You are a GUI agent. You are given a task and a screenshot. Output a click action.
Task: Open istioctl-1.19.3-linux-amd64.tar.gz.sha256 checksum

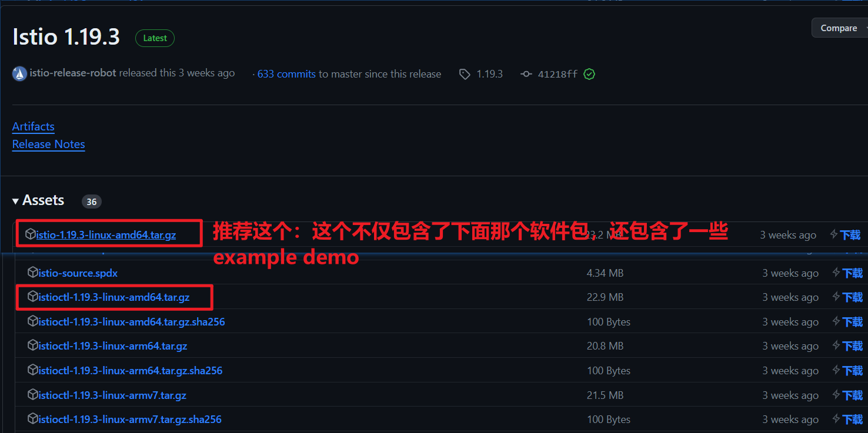pos(132,322)
